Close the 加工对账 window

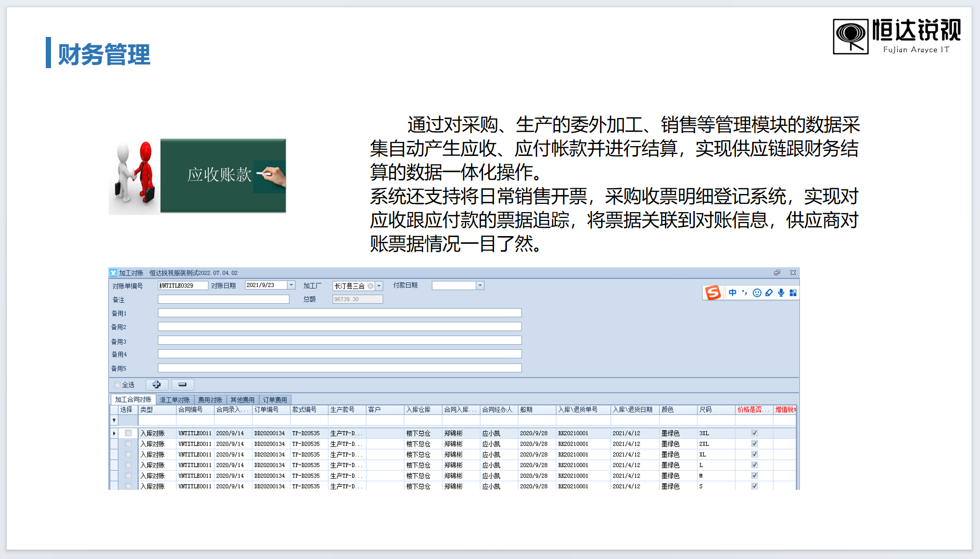click(x=793, y=272)
